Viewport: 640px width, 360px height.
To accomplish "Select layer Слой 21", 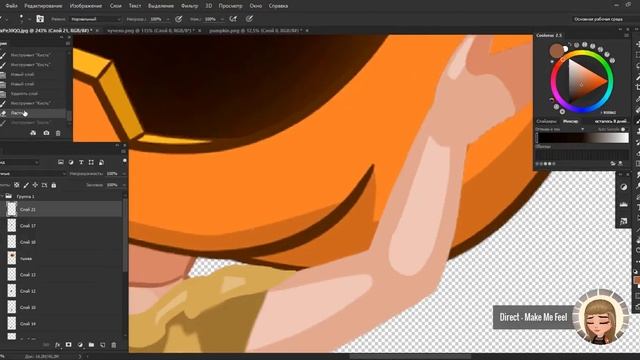I will pos(61,209).
